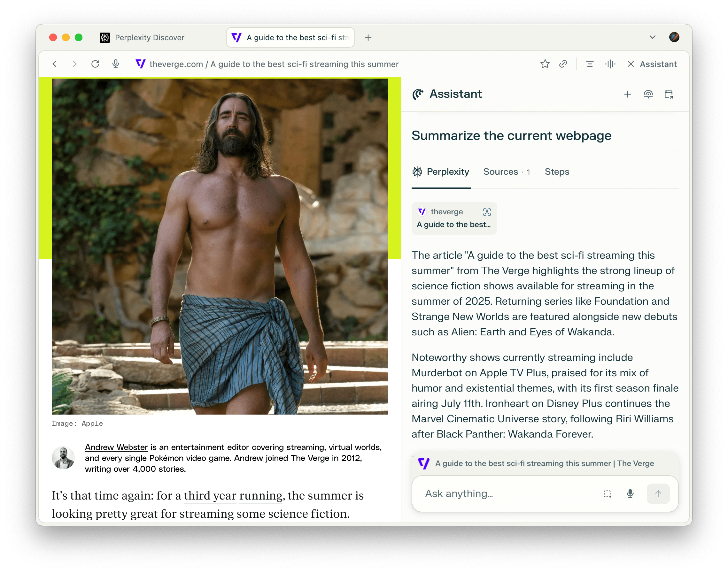The height and width of the screenshot is (573, 728).
Task: Toggle page capture icon on the theverge source chip
Action: coord(487,212)
